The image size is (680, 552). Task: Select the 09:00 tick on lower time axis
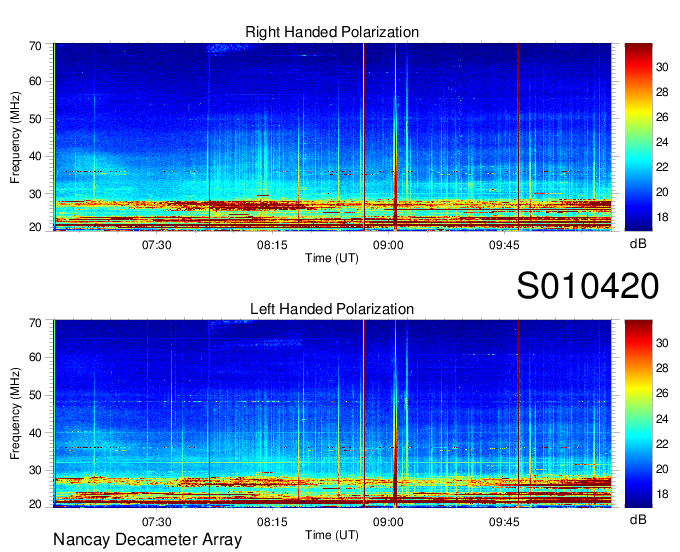[x=388, y=522]
